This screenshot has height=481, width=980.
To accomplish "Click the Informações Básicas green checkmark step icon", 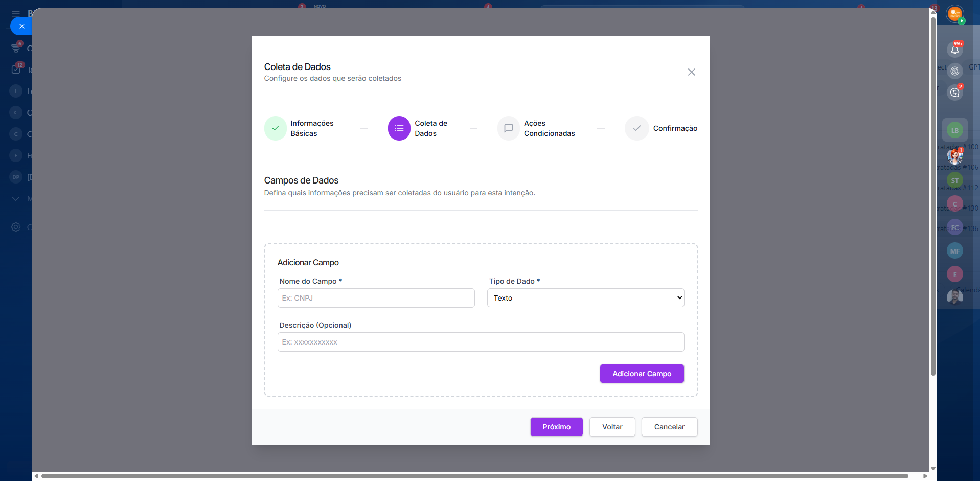I will 275,128.
